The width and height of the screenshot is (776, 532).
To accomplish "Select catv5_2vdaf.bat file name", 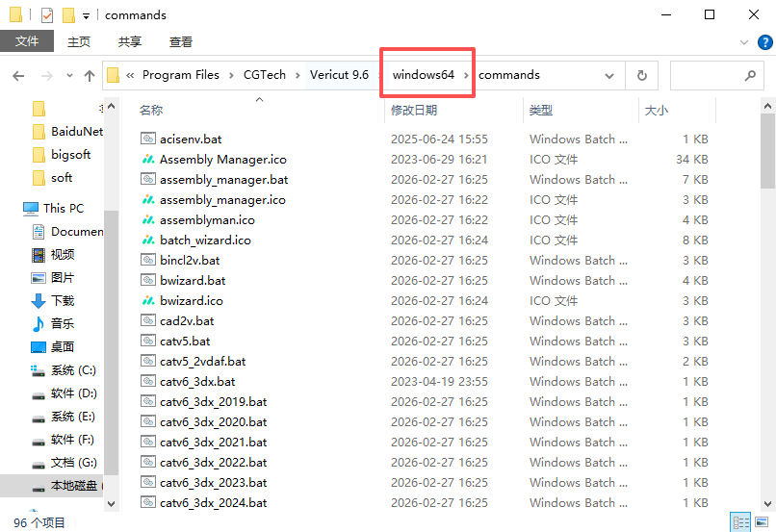I will pyautogui.click(x=203, y=362).
